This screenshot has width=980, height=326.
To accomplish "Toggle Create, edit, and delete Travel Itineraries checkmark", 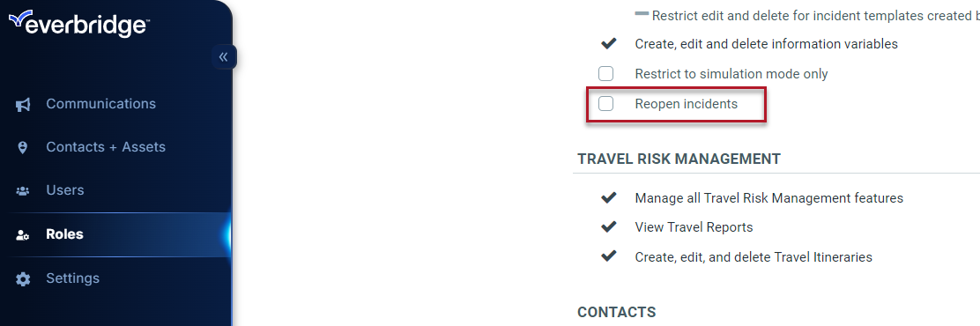I will point(608,256).
